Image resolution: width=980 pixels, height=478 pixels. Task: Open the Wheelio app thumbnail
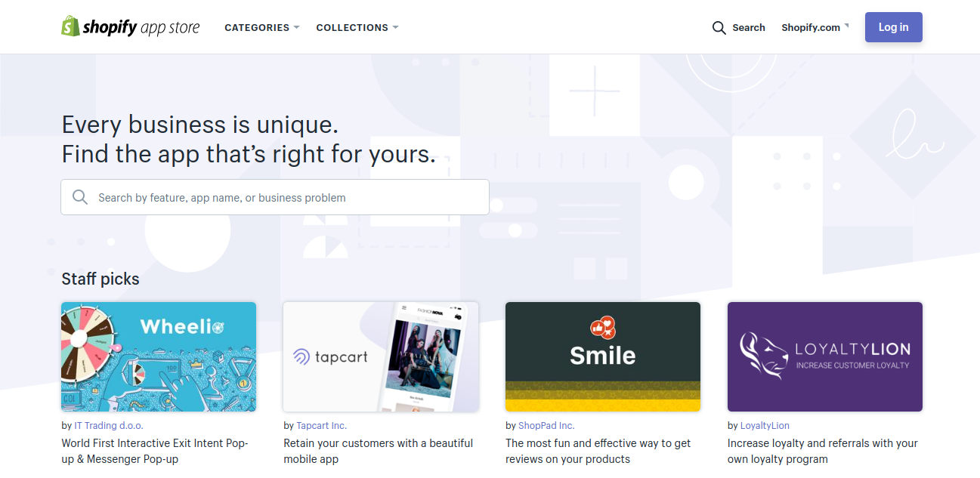159,356
